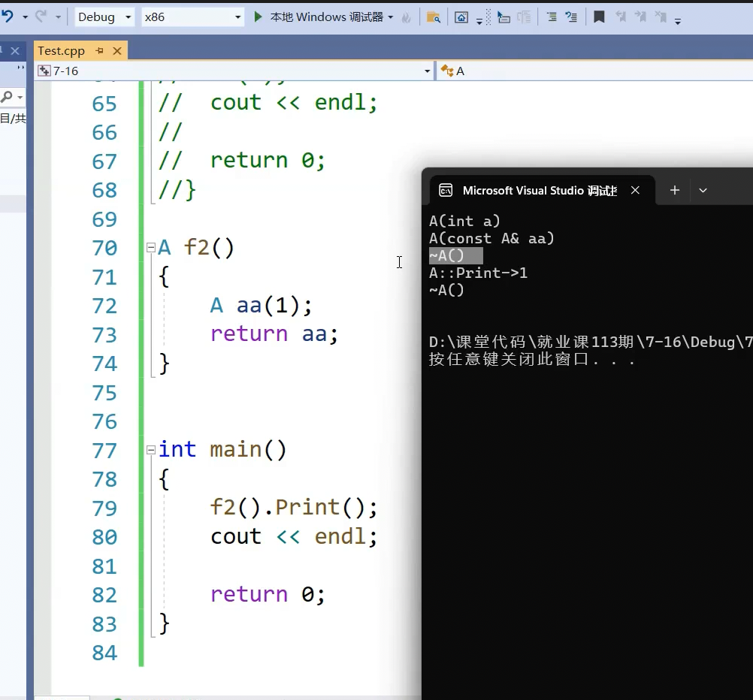Viewport: 753px width, 700px height.
Task: Switch to the Test.cpp tab
Action: pyautogui.click(x=62, y=51)
